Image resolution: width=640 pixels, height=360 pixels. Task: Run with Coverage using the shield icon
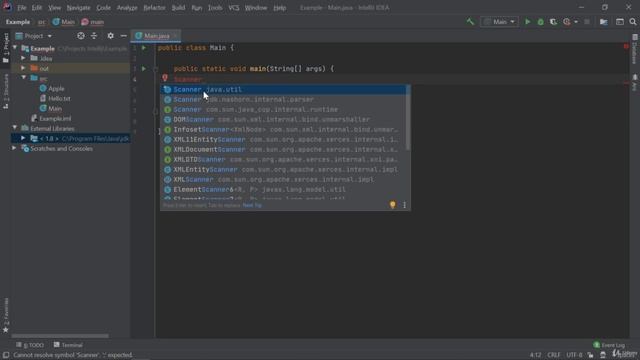pos(553,22)
